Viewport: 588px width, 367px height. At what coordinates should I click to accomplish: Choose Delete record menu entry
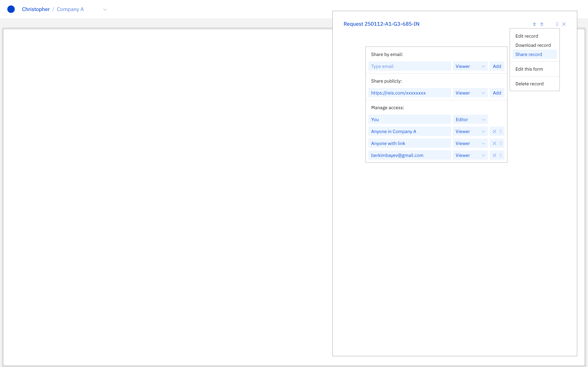pyautogui.click(x=529, y=84)
